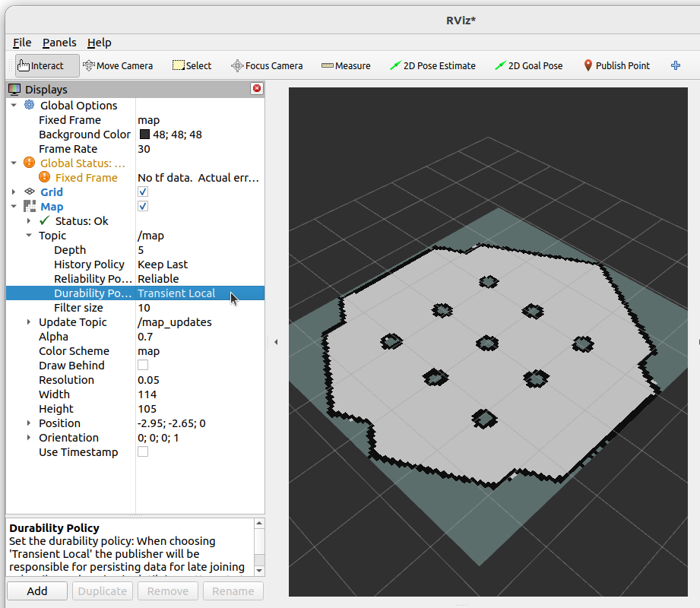Screen dimensions: 700x608
Task: Collapse the Topic property node
Action: click(x=29, y=236)
